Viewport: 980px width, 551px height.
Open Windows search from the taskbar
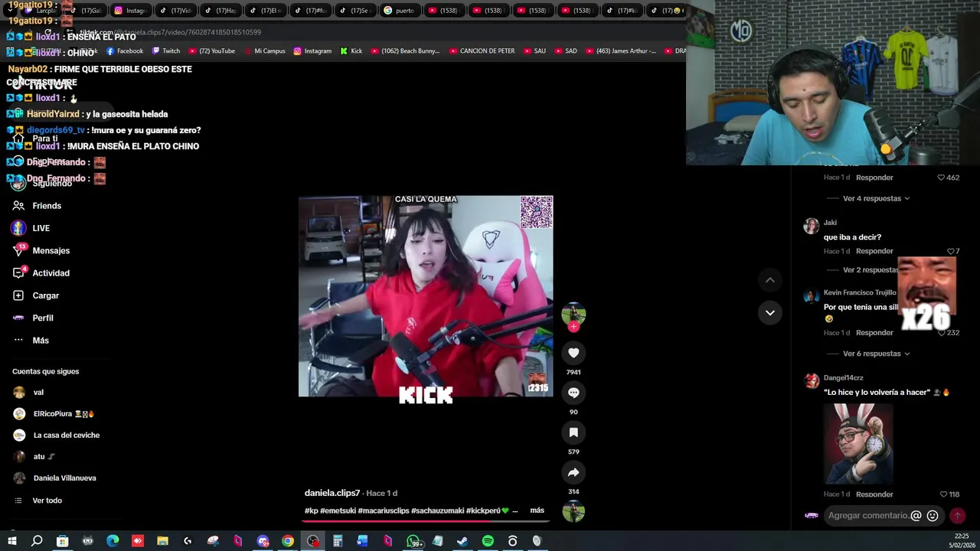(37, 541)
